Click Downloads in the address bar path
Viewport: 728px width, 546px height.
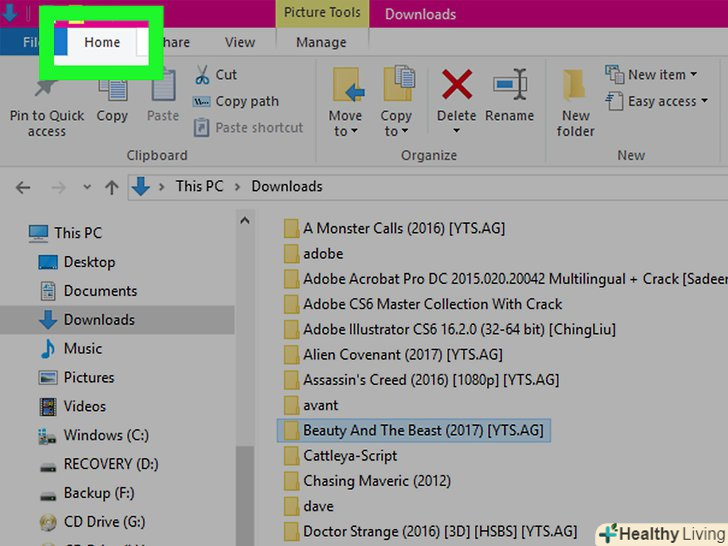tap(287, 186)
